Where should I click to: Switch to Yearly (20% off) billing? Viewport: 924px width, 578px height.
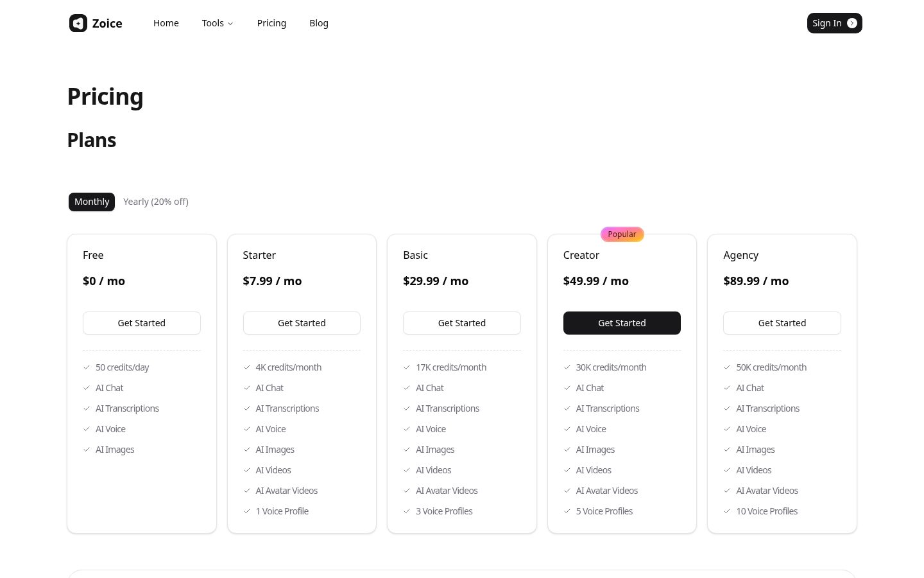(x=156, y=202)
